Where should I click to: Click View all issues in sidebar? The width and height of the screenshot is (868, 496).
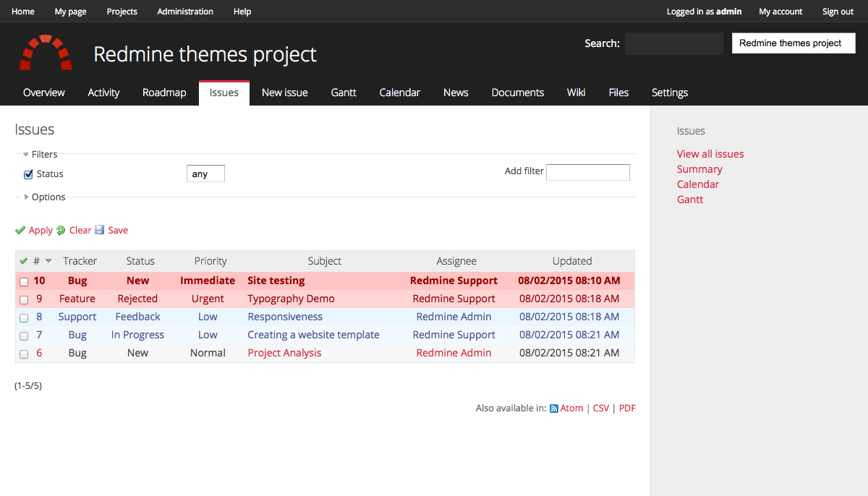[710, 154]
